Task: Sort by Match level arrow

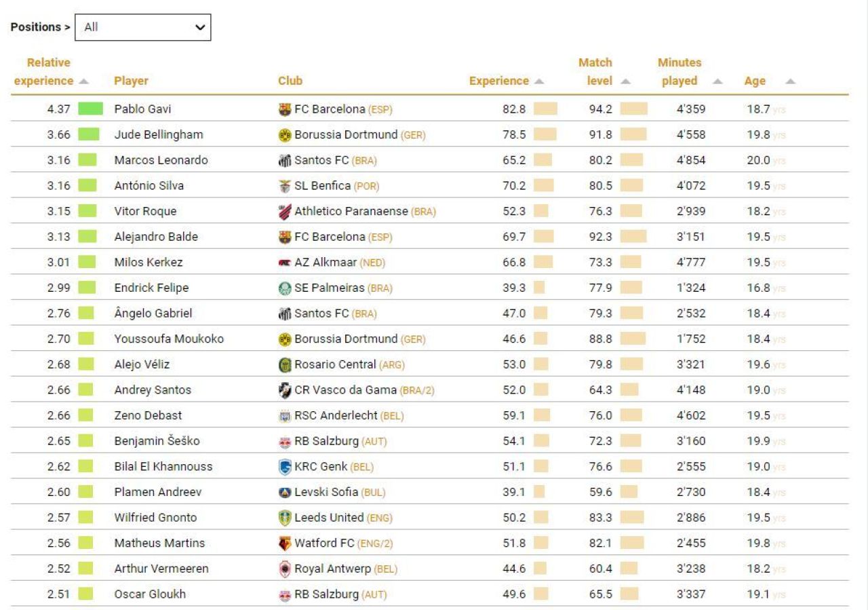Action: pos(625,81)
